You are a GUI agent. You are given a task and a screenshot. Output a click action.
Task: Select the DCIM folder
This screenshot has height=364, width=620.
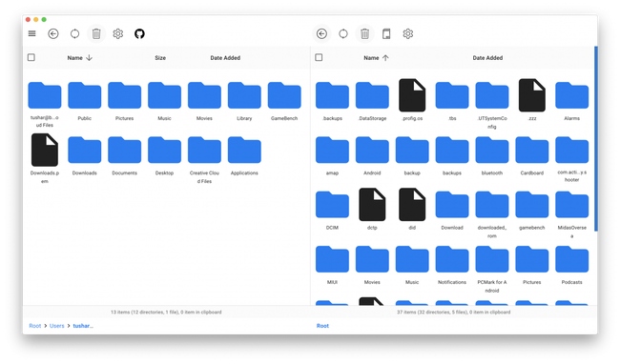pos(332,211)
